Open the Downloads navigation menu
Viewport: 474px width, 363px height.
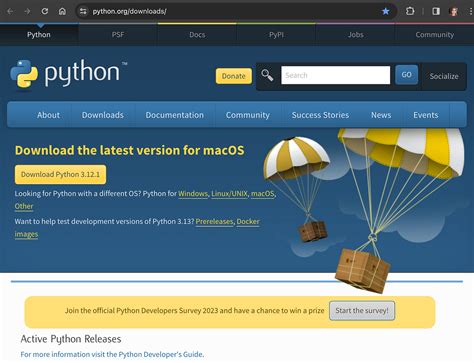tap(103, 115)
